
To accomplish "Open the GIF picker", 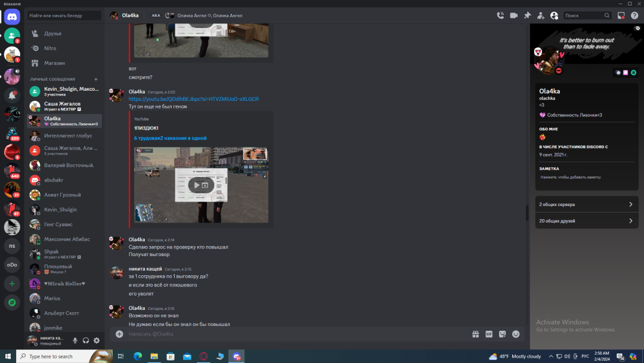I will (x=489, y=334).
